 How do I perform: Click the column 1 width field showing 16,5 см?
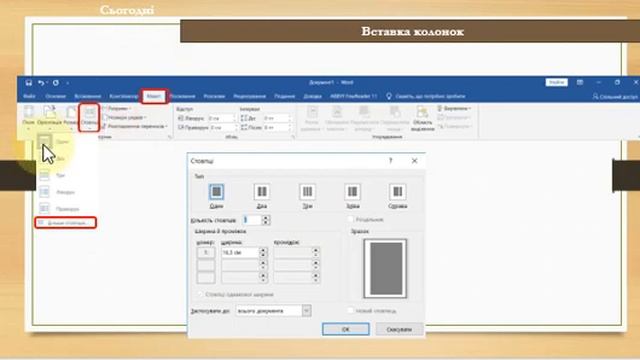240,253
